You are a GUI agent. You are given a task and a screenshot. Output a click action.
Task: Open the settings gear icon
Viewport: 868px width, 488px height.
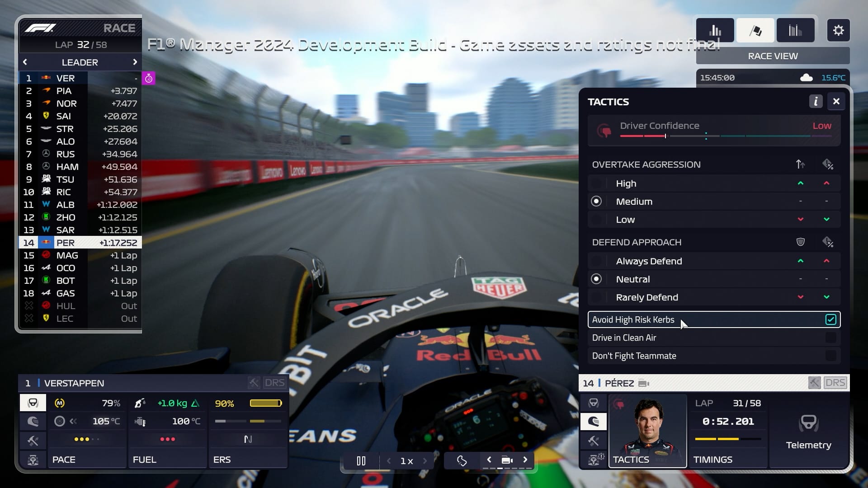[x=838, y=30]
